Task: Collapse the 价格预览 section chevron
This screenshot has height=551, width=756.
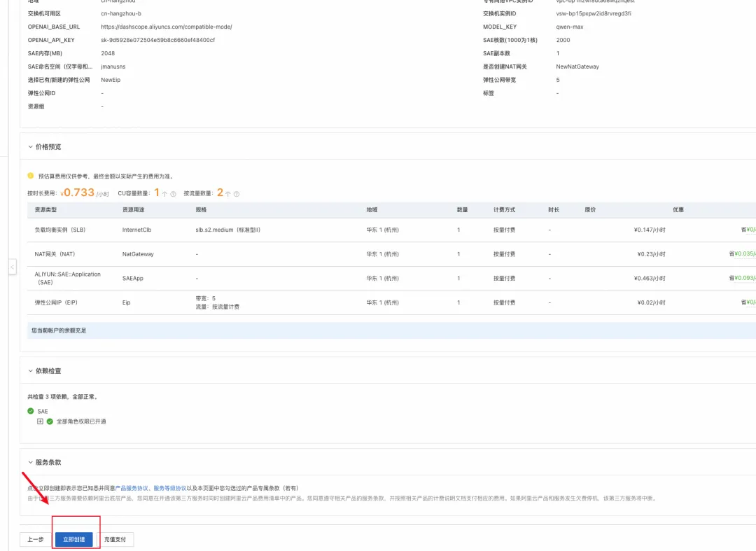Action: [x=30, y=146]
